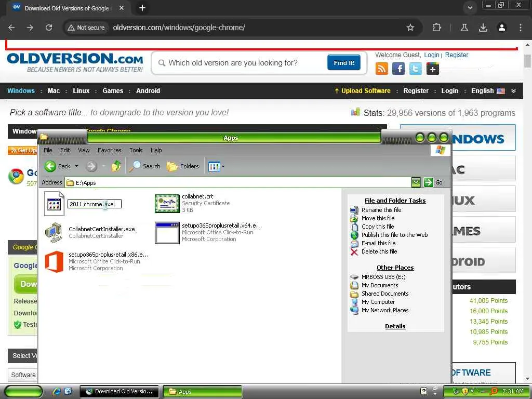Open the Favorites menu in Apps window
This screenshot has height=399, width=532.
click(109, 150)
